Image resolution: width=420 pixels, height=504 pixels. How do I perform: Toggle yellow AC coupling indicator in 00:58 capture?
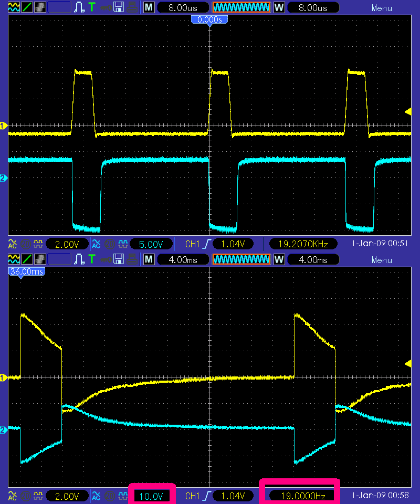pyautogui.click(x=12, y=496)
